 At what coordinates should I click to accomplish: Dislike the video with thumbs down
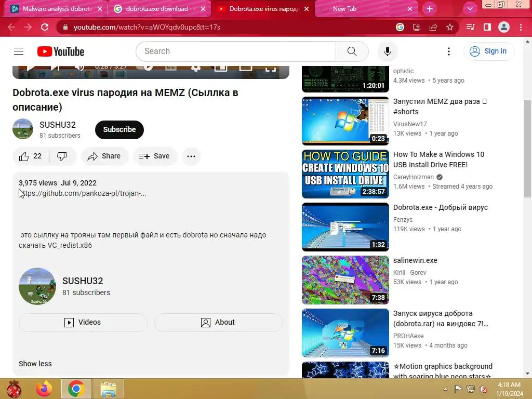click(x=62, y=156)
